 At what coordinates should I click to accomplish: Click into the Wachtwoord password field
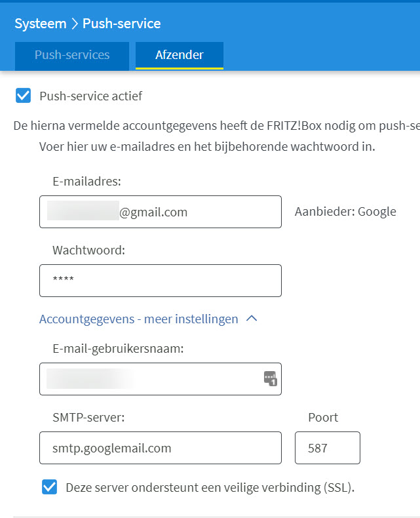[160, 281]
